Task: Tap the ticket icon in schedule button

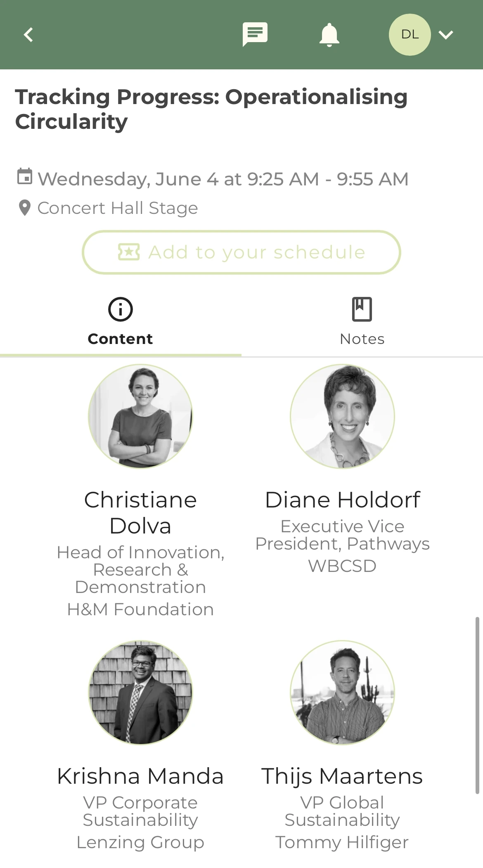Action: pos(129,252)
